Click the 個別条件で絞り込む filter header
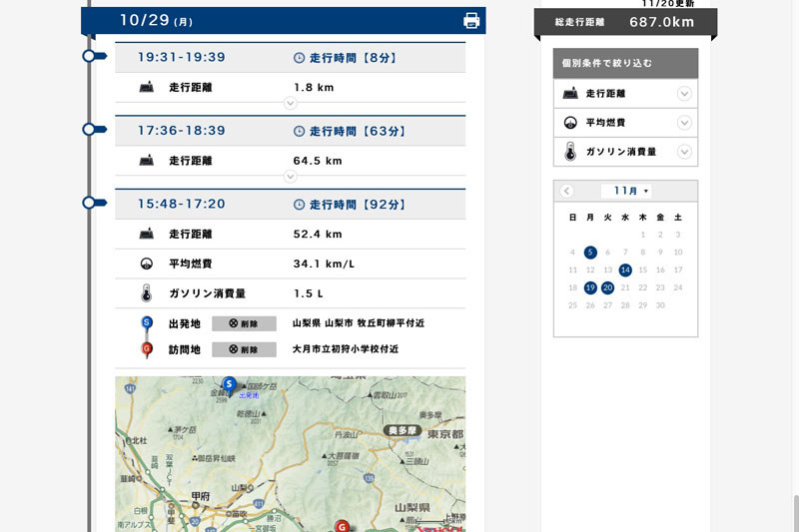This screenshot has height=532, width=799. (626, 63)
